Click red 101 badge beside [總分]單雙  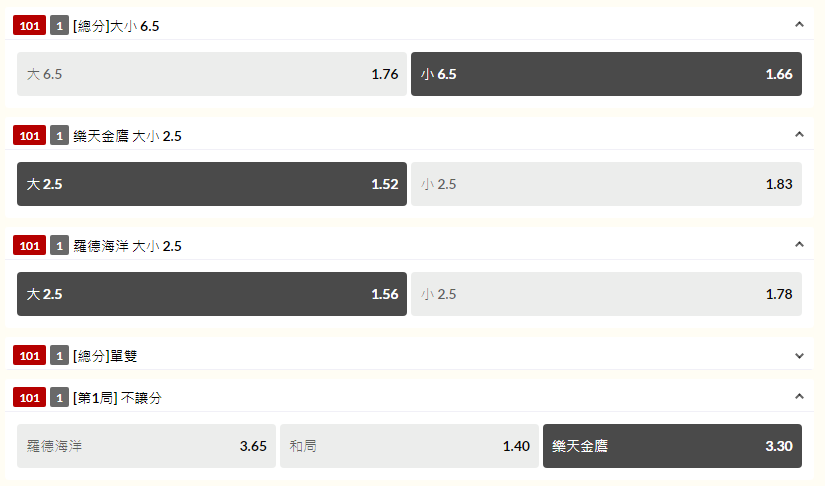point(29,356)
